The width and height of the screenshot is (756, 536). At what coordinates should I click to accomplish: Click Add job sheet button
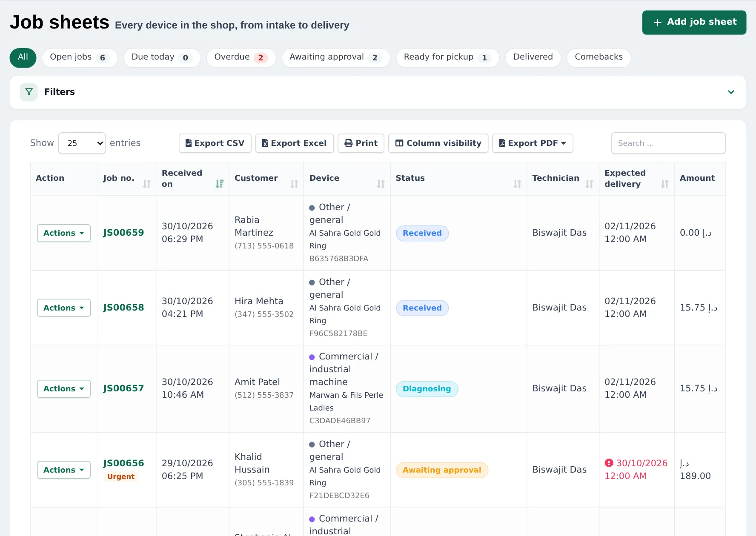click(x=694, y=23)
